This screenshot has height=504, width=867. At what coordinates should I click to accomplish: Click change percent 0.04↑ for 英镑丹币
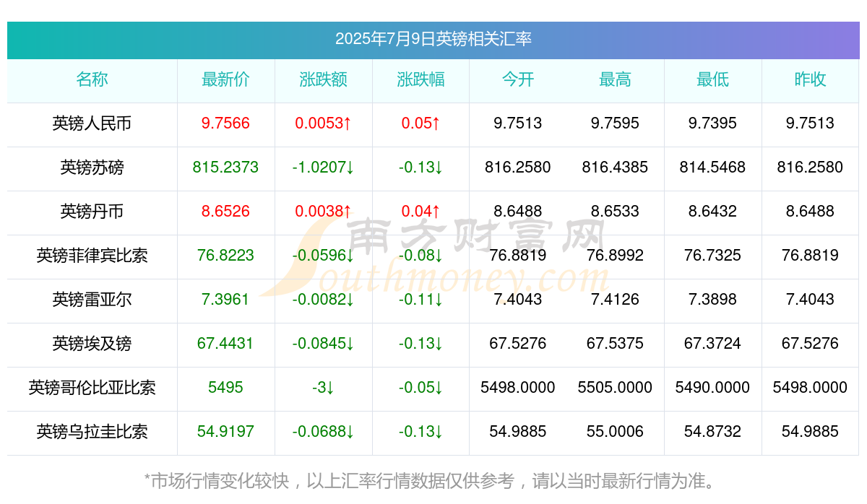pos(420,212)
